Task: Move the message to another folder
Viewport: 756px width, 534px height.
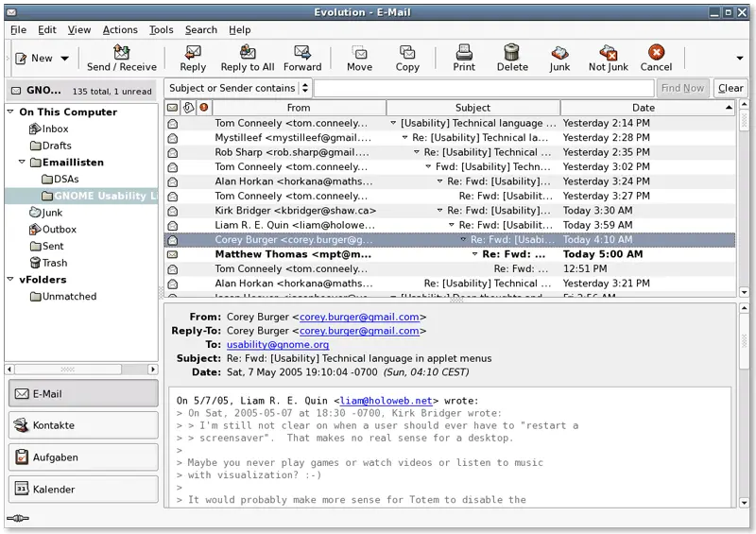Action: tap(359, 58)
